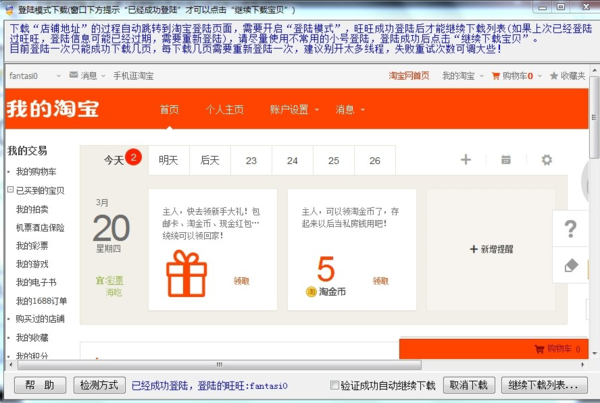The width and height of the screenshot is (600, 403).
Task: Click 领取 link on the gift card
Action: coord(241,281)
